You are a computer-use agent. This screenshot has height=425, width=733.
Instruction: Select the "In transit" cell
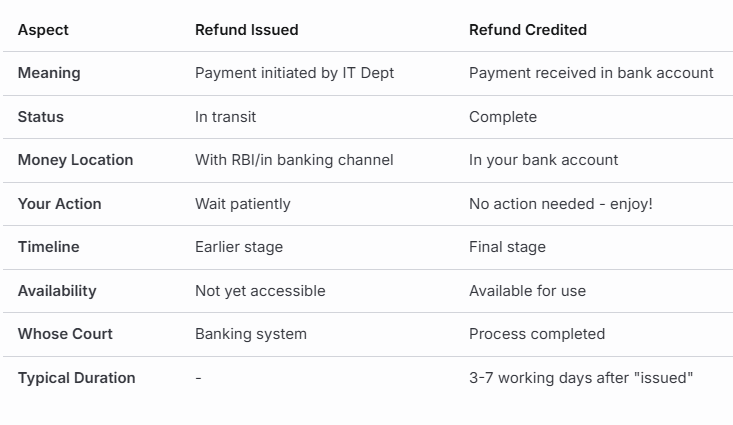[225, 117]
